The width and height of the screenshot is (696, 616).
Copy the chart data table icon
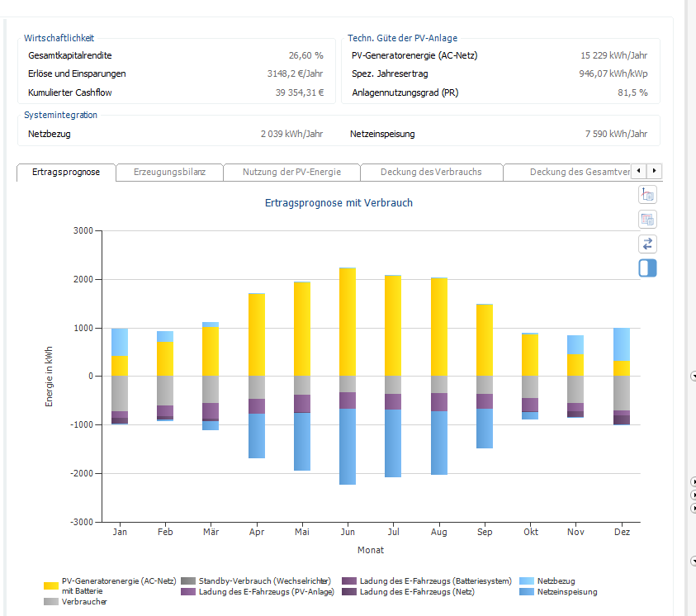coord(647,220)
